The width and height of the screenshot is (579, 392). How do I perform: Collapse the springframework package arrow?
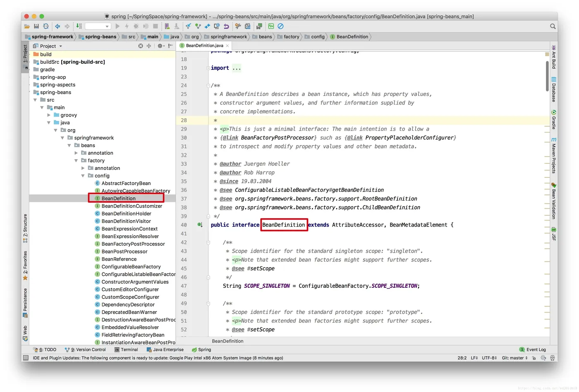[x=62, y=138]
